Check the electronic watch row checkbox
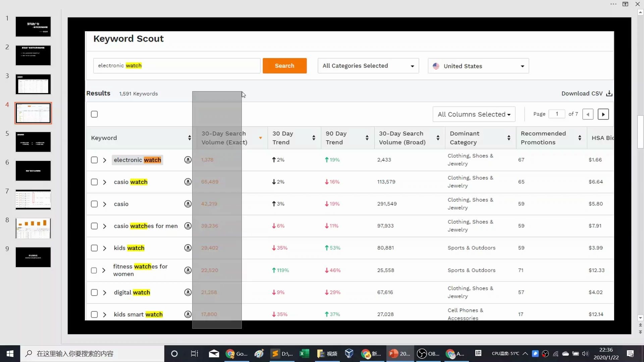Image resolution: width=644 pixels, height=362 pixels. click(x=94, y=160)
